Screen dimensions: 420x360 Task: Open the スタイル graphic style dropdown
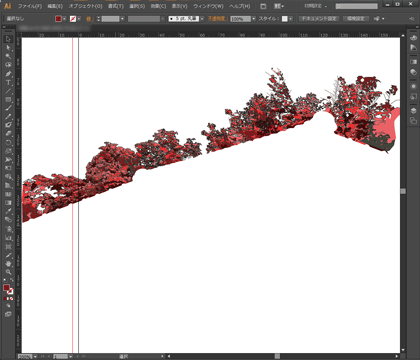[291, 19]
